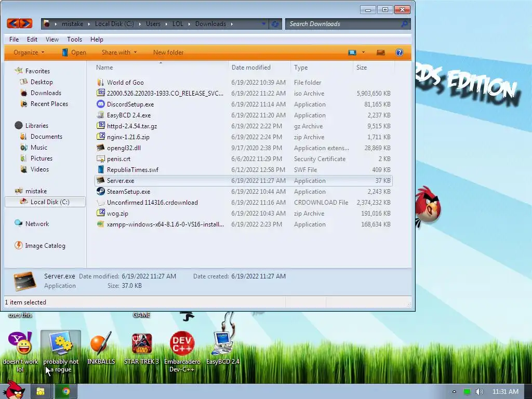Expand the view options dropdown arrow
The width and height of the screenshot is (532, 399).
pyautogui.click(x=363, y=52)
